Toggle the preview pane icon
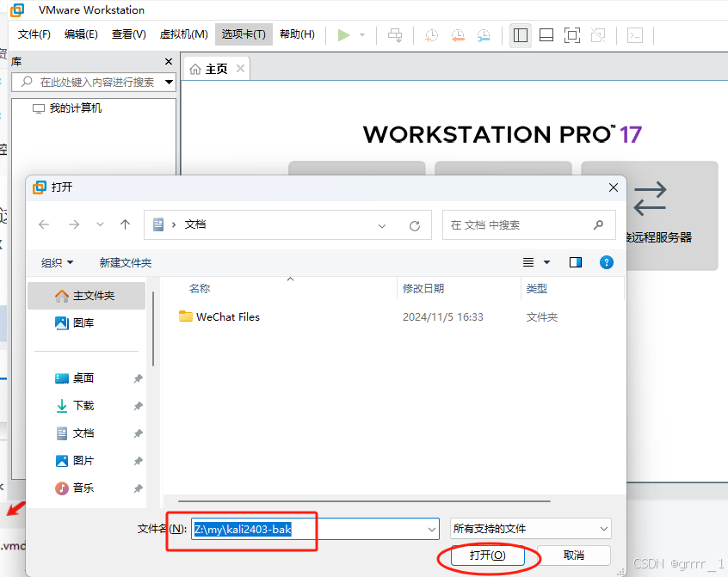This screenshot has height=577, width=728. pyautogui.click(x=576, y=262)
